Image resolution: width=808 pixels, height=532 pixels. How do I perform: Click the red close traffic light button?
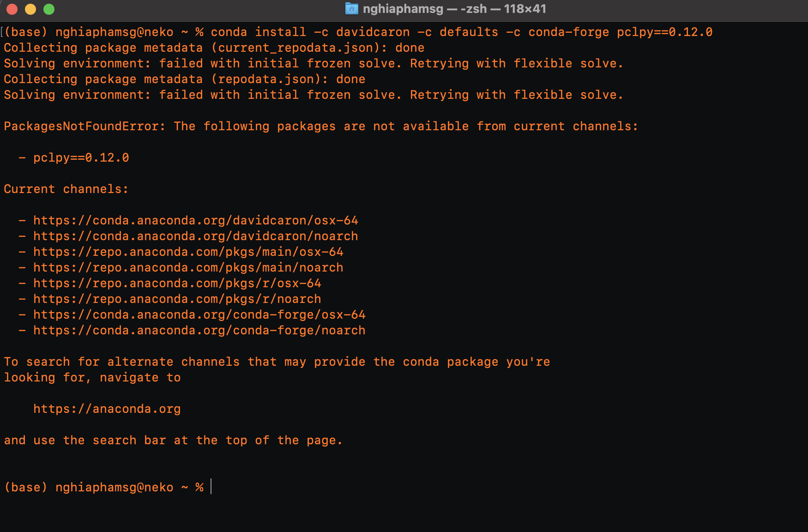pos(12,9)
